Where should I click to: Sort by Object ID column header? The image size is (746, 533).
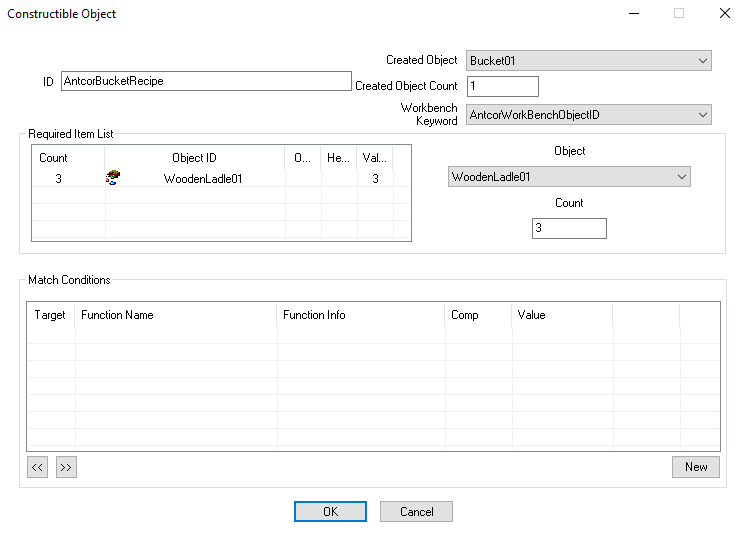click(194, 158)
